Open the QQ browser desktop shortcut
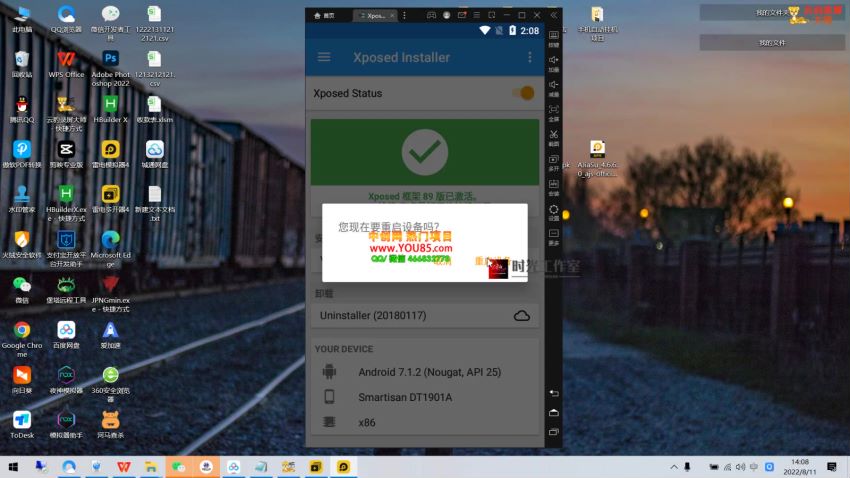850x478 pixels. pos(66,19)
